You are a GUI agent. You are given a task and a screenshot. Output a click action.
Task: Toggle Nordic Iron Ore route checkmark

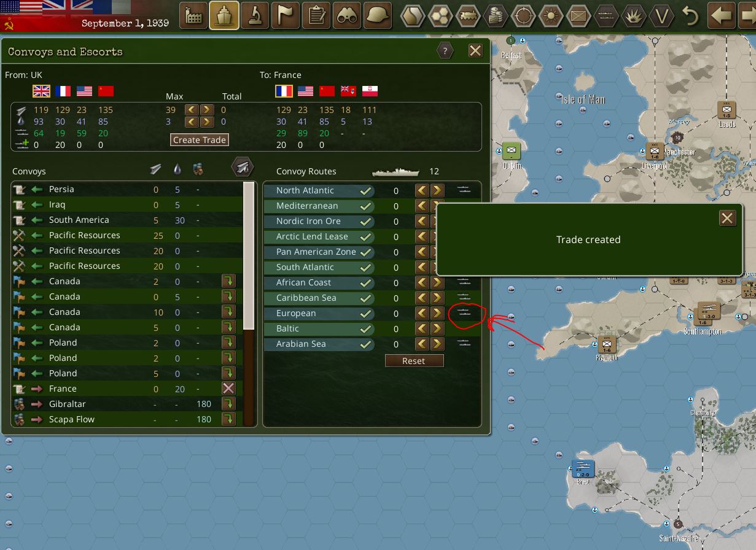pyautogui.click(x=365, y=222)
